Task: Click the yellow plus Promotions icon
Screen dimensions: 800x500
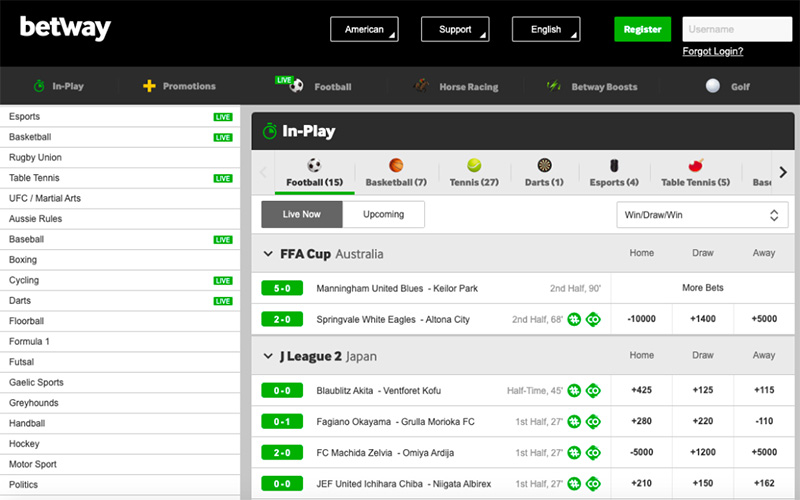Action: (149, 86)
